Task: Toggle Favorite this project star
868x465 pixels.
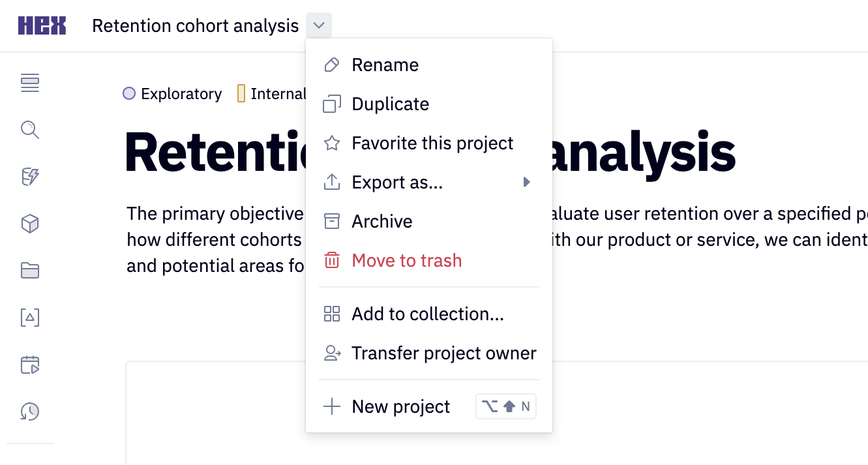Action: (x=432, y=143)
